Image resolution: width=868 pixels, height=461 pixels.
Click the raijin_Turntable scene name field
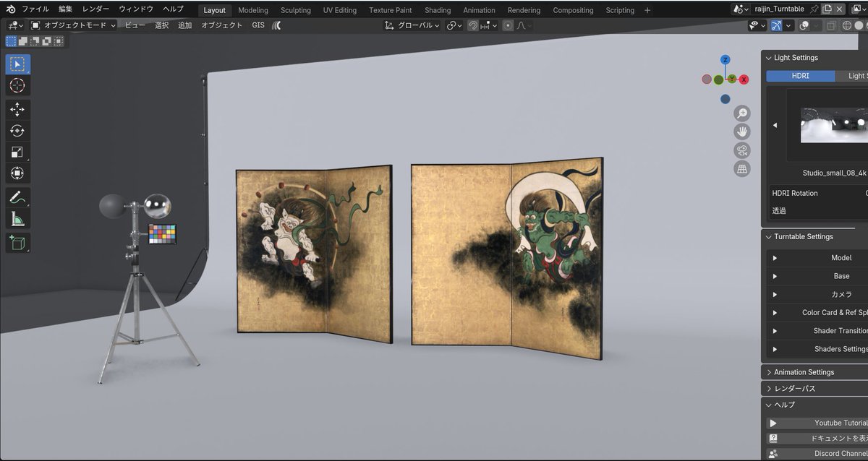[778, 9]
